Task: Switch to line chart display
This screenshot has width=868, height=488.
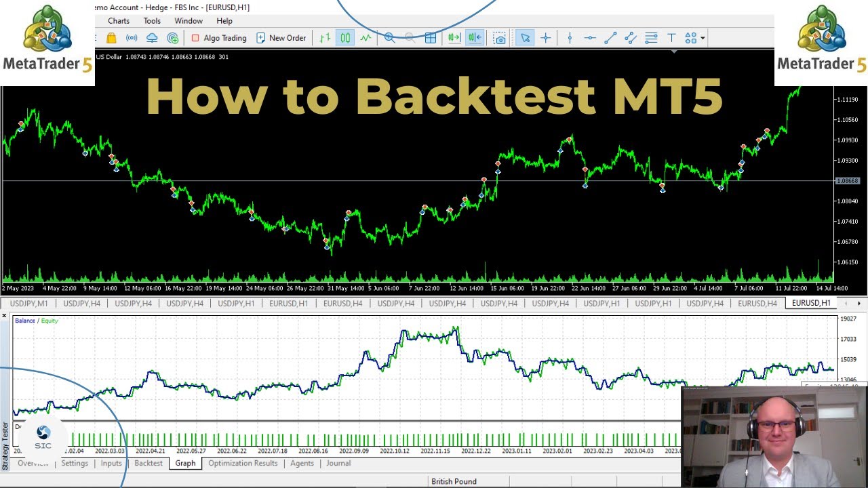Action: pos(366,38)
